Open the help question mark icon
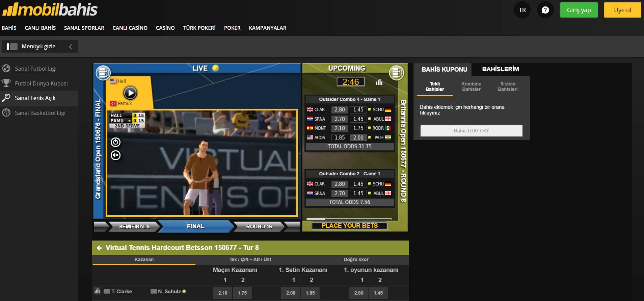The width and height of the screenshot is (644, 301). point(545,10)
